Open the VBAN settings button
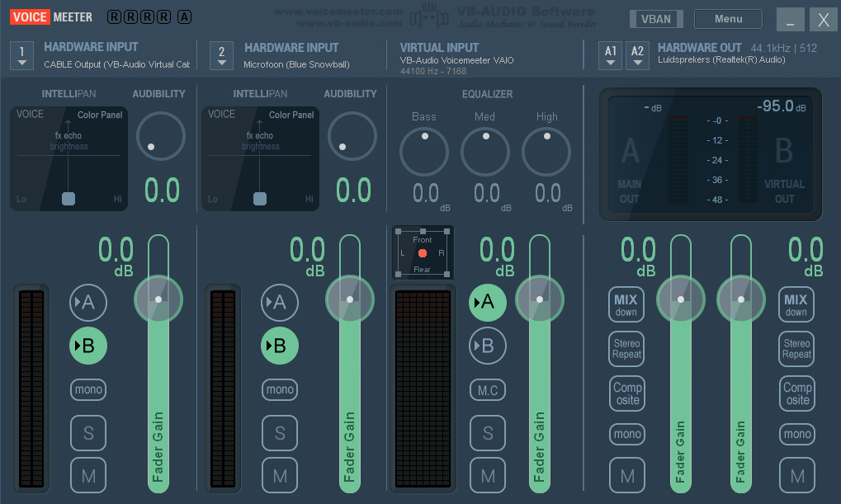 656,19
